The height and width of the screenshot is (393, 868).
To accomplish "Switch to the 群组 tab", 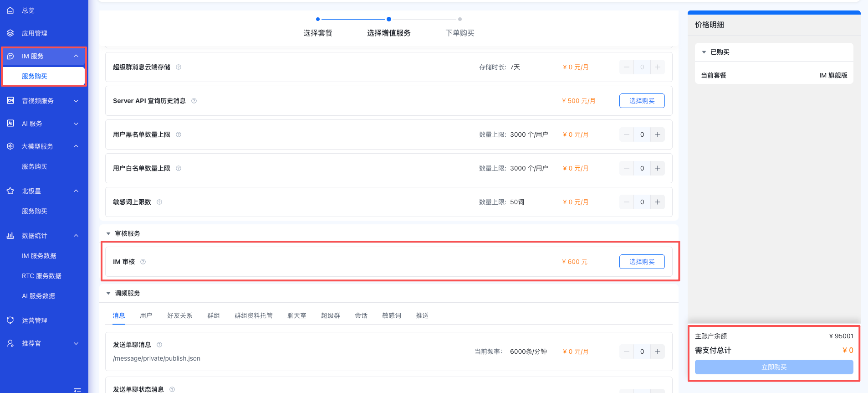I will (x=214, y=315).
